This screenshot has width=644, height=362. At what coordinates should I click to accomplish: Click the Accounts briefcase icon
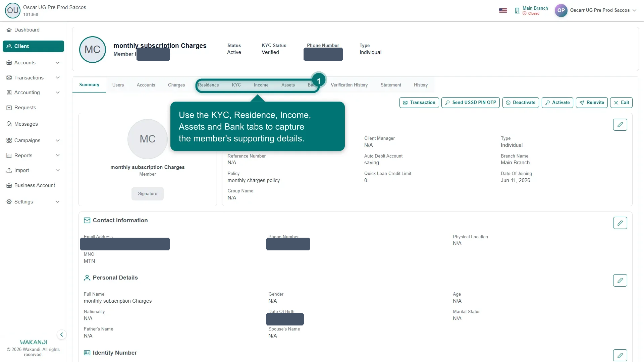9,63
